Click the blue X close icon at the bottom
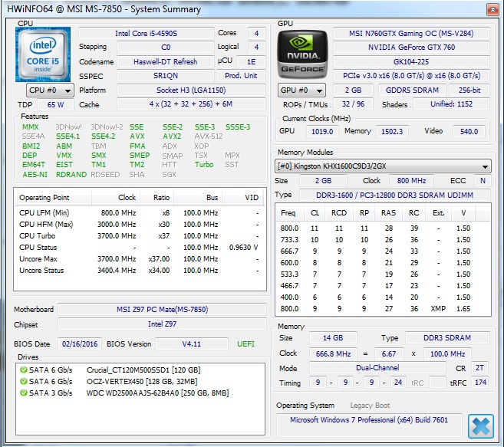This screenshot has width=504, height=447. 481,426
